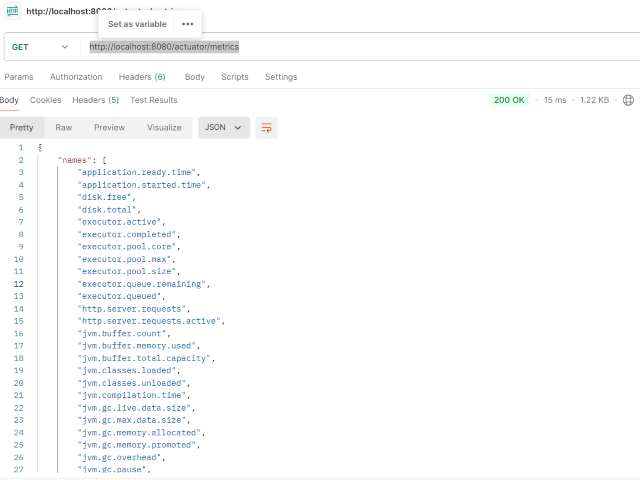Click "jvm.buffer.count" entry
The image size is (640, 480).
(122, 333)
